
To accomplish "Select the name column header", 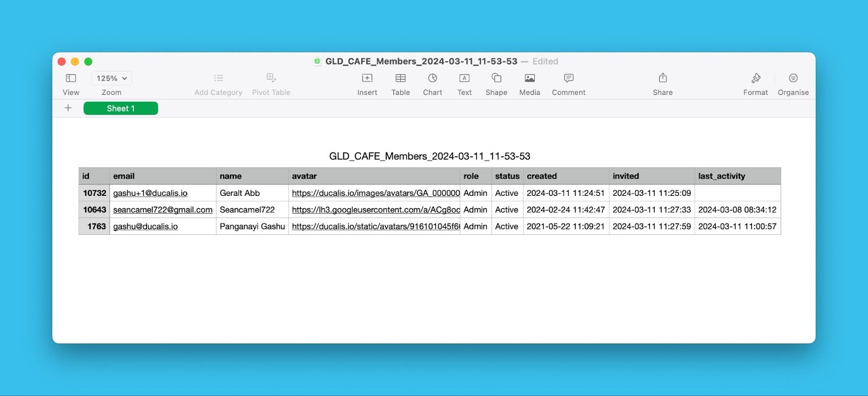I will pos(252,176).
